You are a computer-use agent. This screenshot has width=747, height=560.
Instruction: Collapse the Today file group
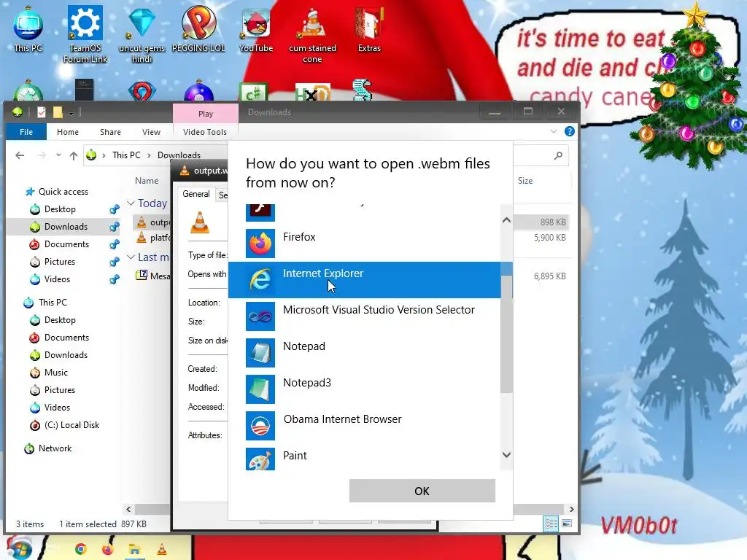pyautogui.click(x=131, y=203)
